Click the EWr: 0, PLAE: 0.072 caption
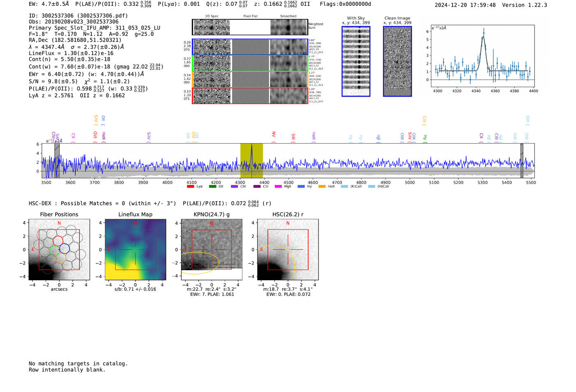Viewport: 576px width, 392px height. coord(288,295)
